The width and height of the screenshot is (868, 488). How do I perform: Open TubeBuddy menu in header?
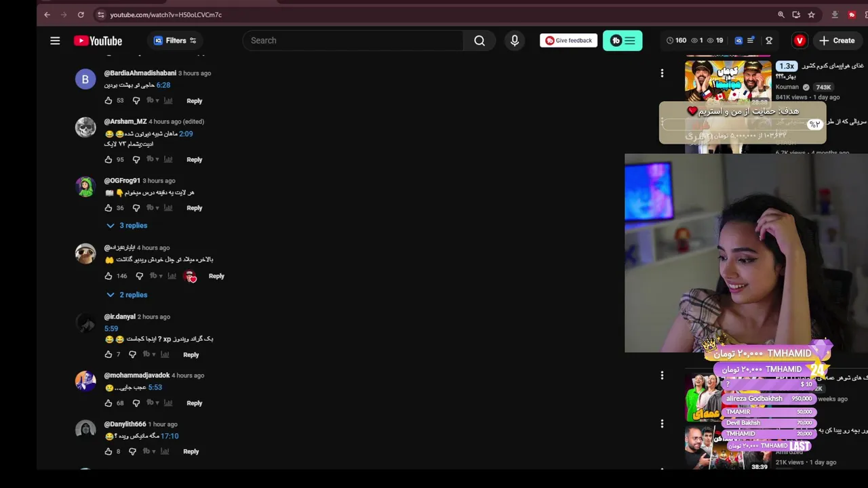tap(623, 41)
